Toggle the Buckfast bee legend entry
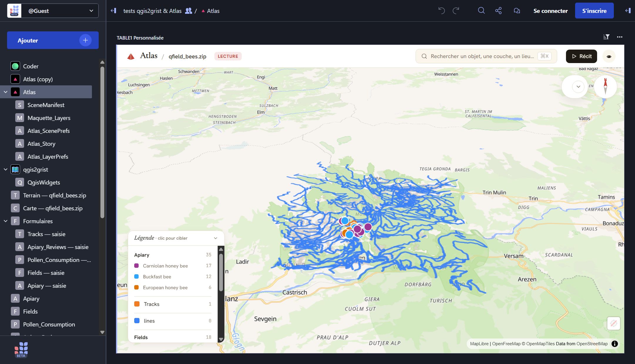The height and width of the screenshot is (364, 635). click(x=173, y=277)
